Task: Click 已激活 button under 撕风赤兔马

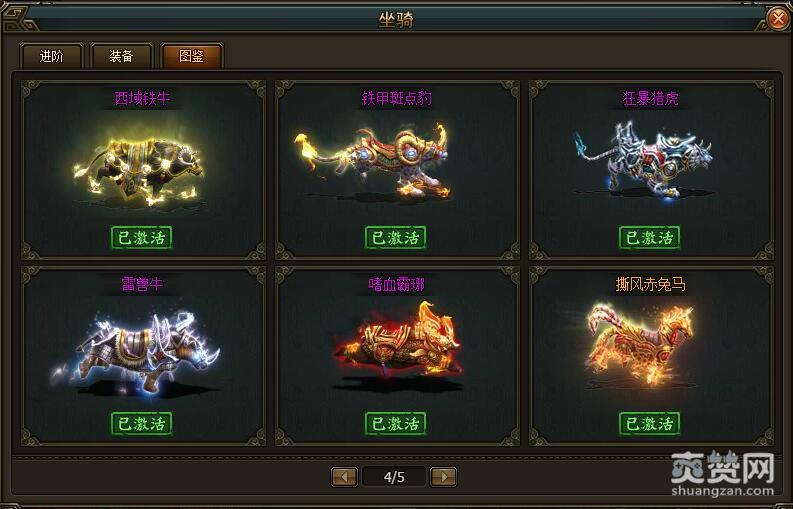Action: [650, 423]
